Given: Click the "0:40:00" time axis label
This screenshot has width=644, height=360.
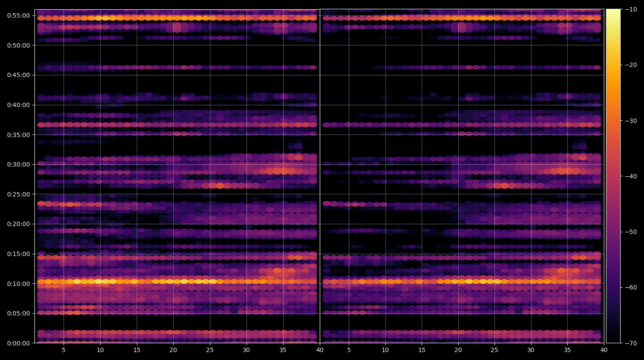Looking at the screenshot, I should [x=19, y=105].
